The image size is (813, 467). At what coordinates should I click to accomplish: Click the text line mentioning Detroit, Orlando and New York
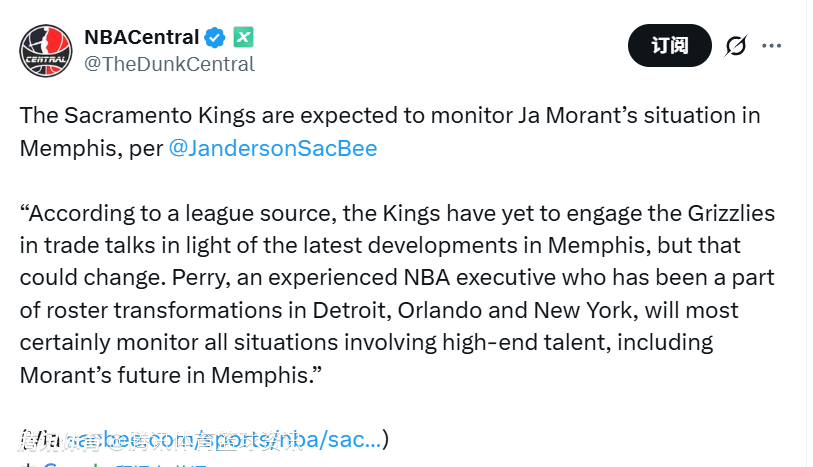click(x=380, y=310)
